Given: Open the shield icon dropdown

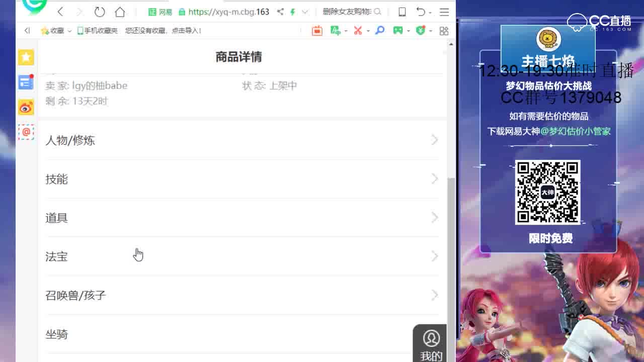Looking at the screenshot, I should point(431,31).
